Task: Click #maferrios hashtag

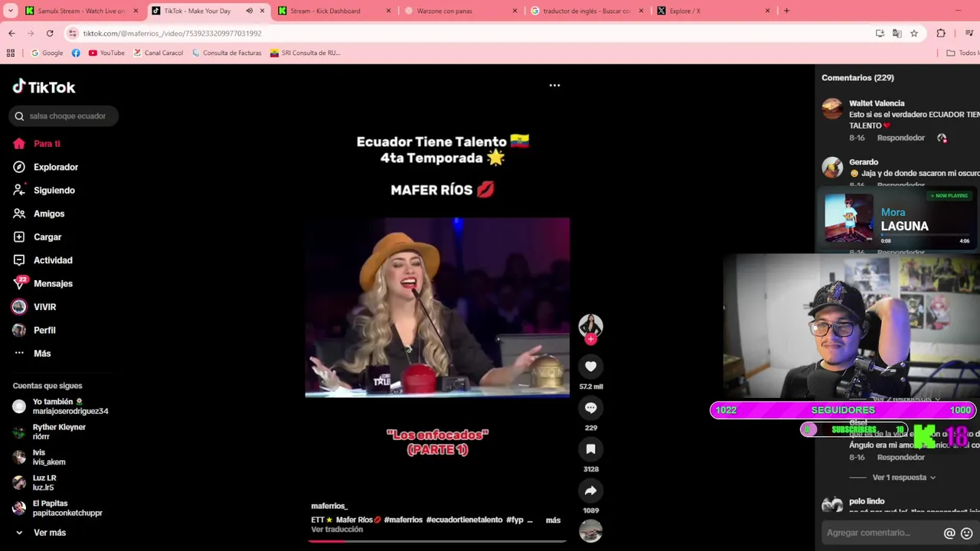Action: click(x=403, y=520)
